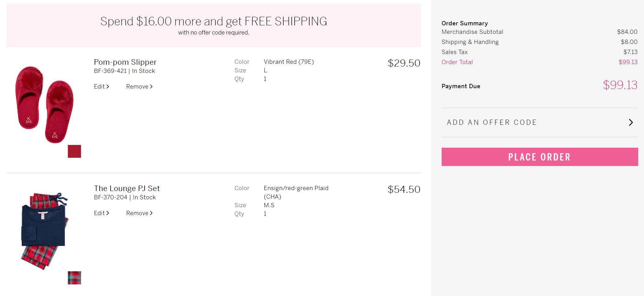
Task: Click the Place Order button
Action: (x=539, y=157)
